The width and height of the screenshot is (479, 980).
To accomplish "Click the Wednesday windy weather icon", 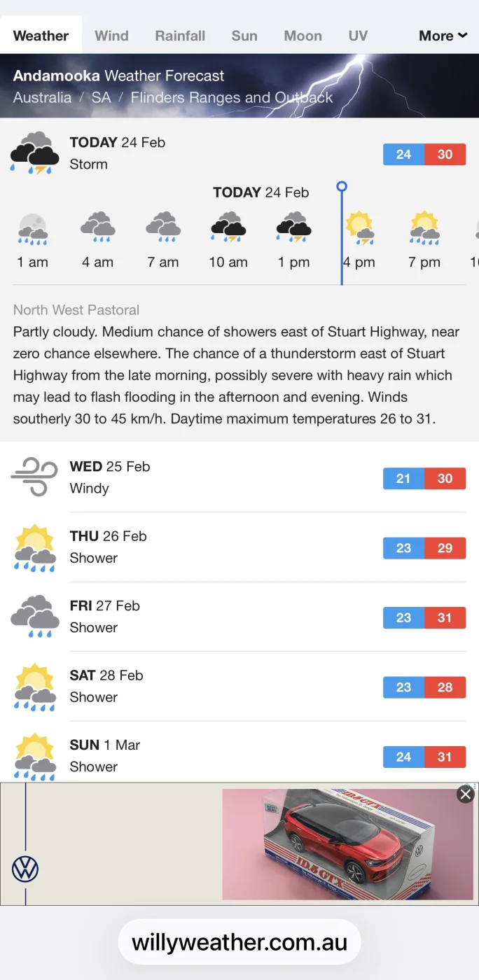I will click(34, 477).
